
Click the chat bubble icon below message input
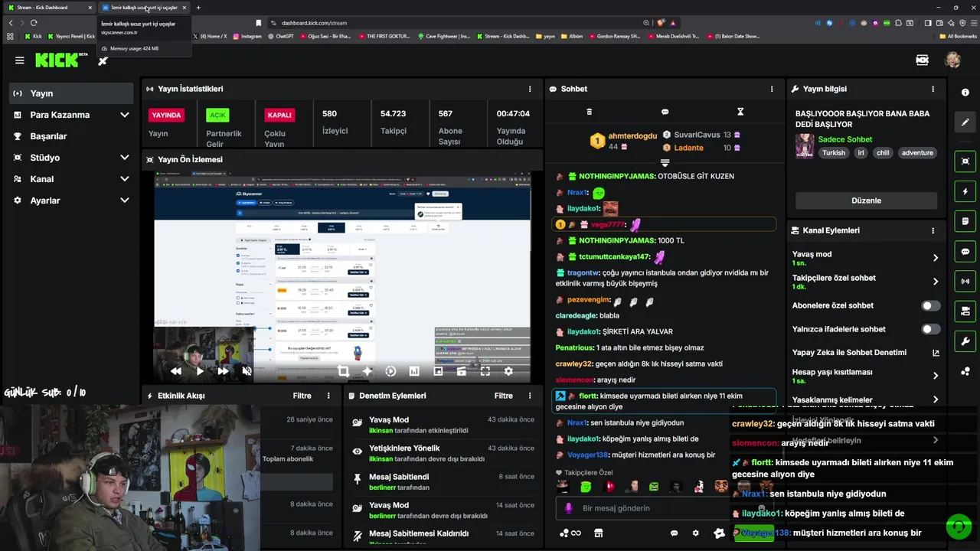(674, 533)
